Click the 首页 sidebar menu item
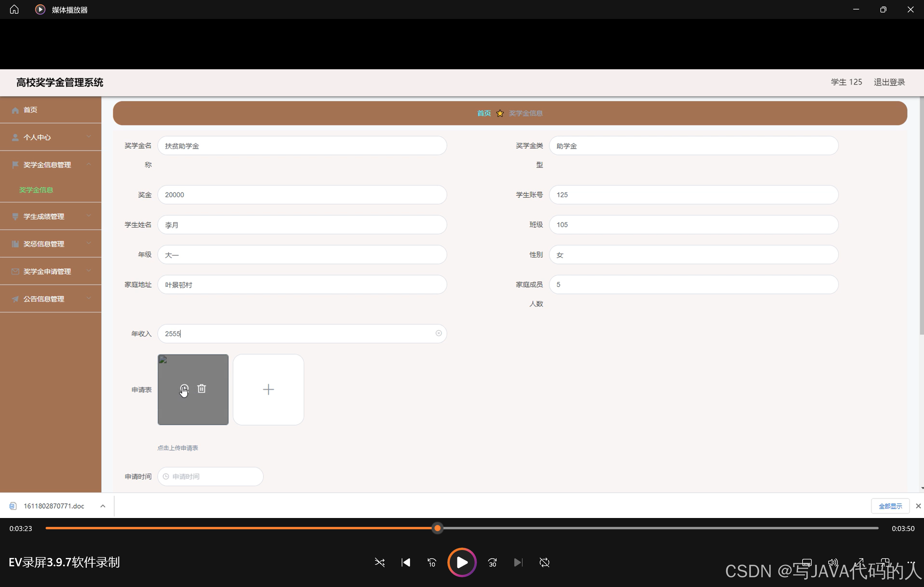 click(51, 110)
